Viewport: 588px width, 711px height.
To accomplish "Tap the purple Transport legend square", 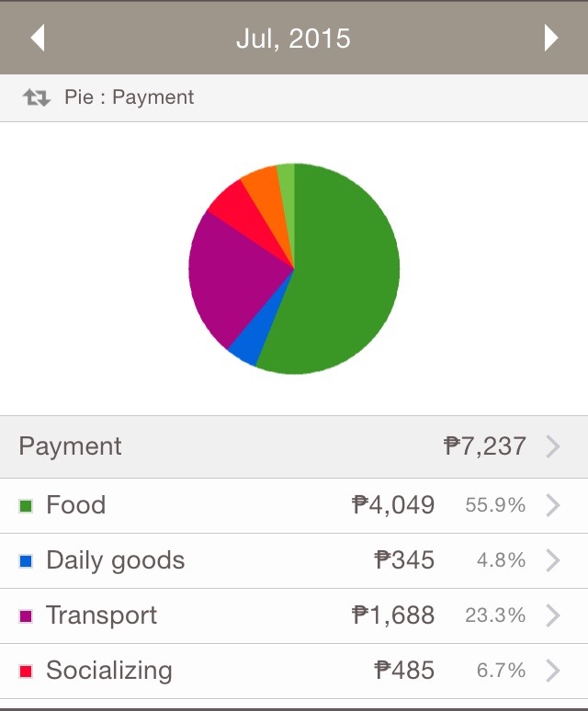I will coord(26,615).
